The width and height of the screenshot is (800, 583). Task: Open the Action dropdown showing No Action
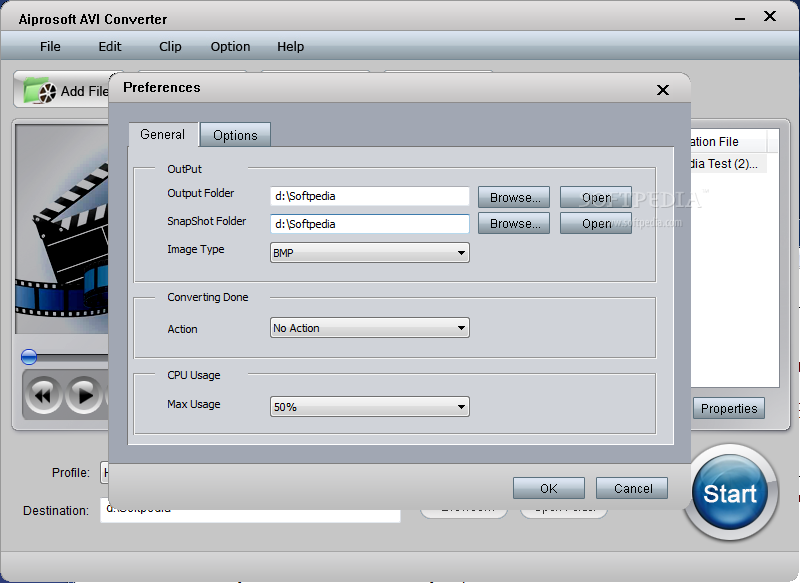tap(369, 328)
